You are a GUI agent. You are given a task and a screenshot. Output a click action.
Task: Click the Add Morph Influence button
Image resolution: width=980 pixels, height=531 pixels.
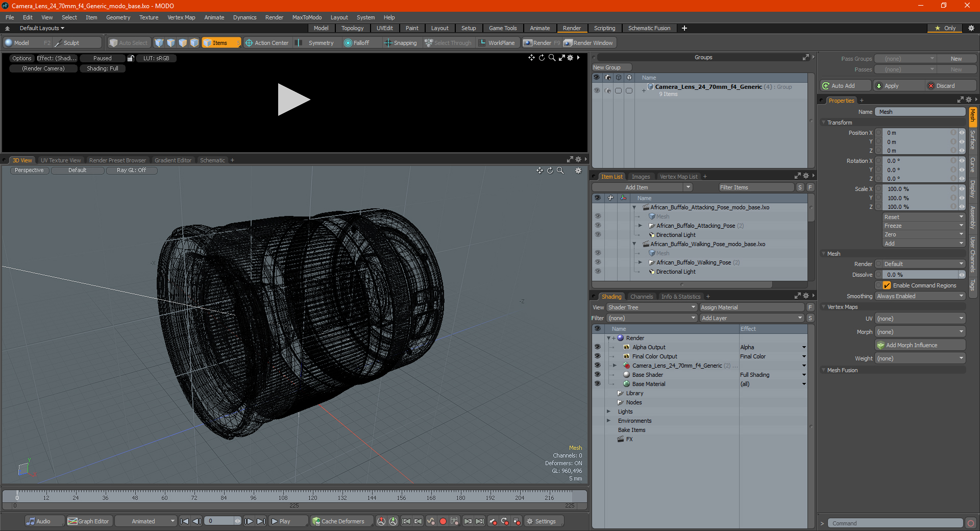pyautogui.click(x=920, y=345)
